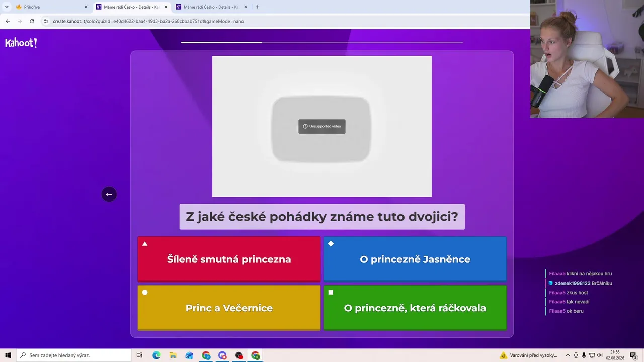
Task: Click the streamer webcam overlay
Action: click(587, 59)
